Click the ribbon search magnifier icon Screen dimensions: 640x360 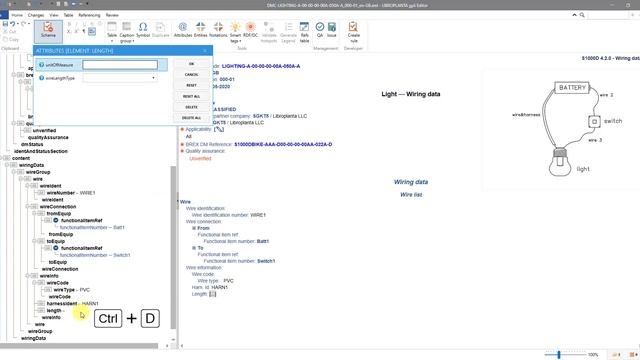click(582, 15)
